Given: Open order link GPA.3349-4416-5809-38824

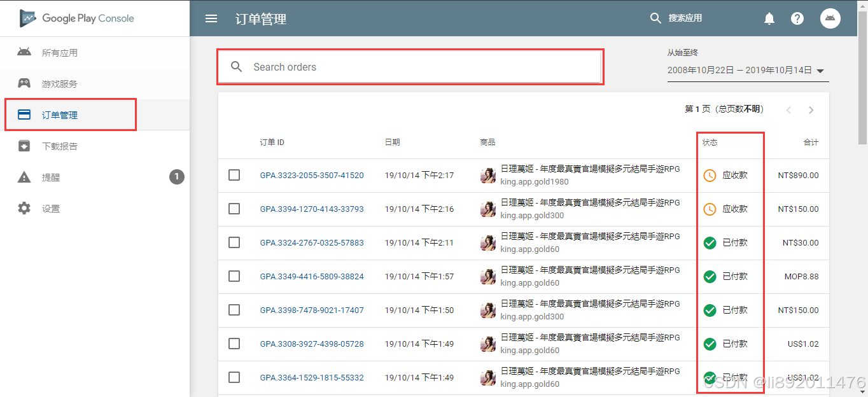Looking at the screenshot, I should (x=312, y=276).
